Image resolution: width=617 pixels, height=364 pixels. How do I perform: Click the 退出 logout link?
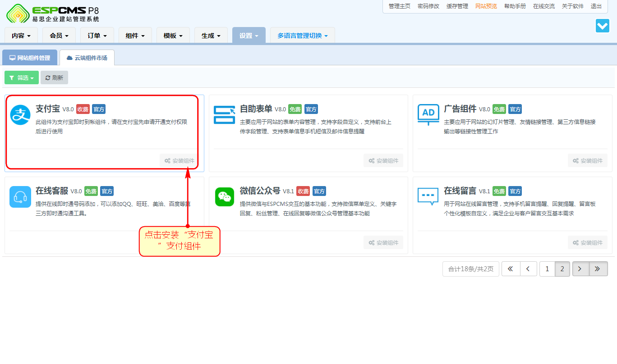pyautogui.click(x=596, y=6)
